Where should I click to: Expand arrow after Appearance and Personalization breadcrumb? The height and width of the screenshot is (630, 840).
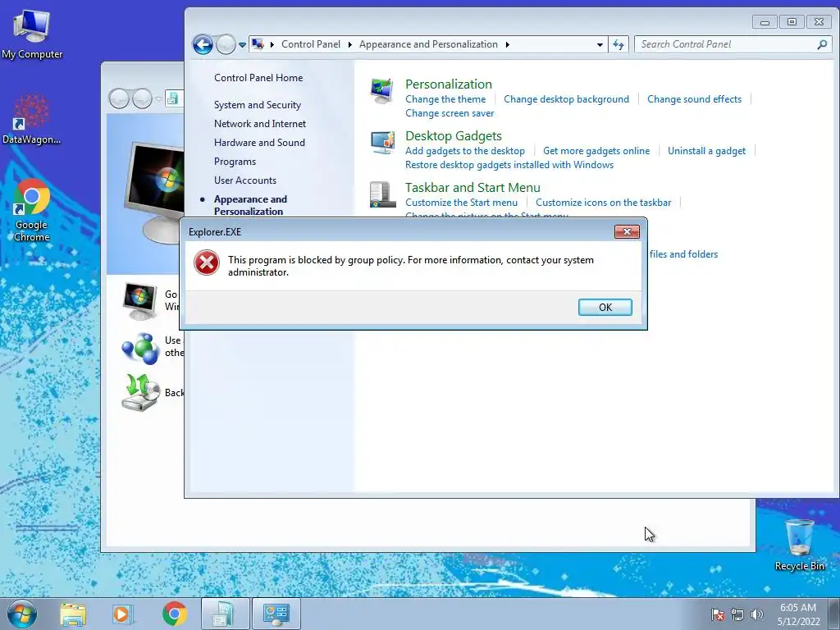pos(507,44)
